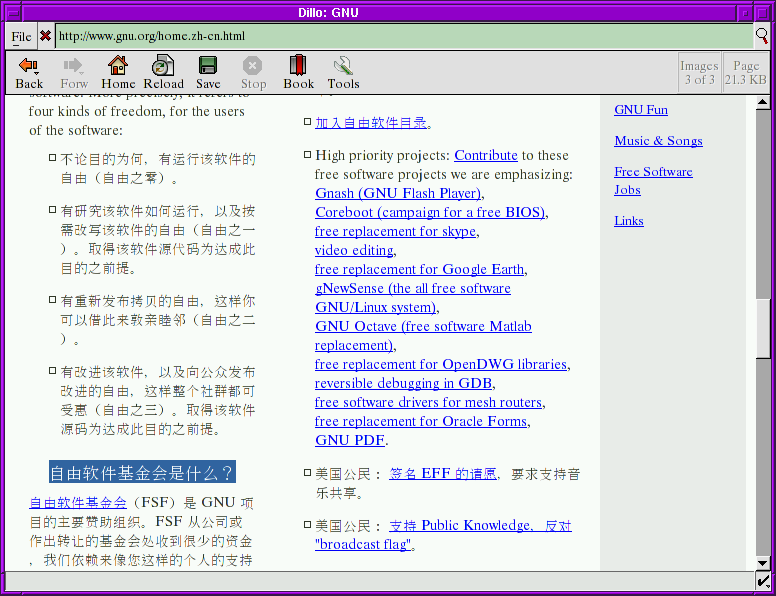The image size is (776, 596).
Task: Click the Images 3 of 3 indicator
Action: 698,72
